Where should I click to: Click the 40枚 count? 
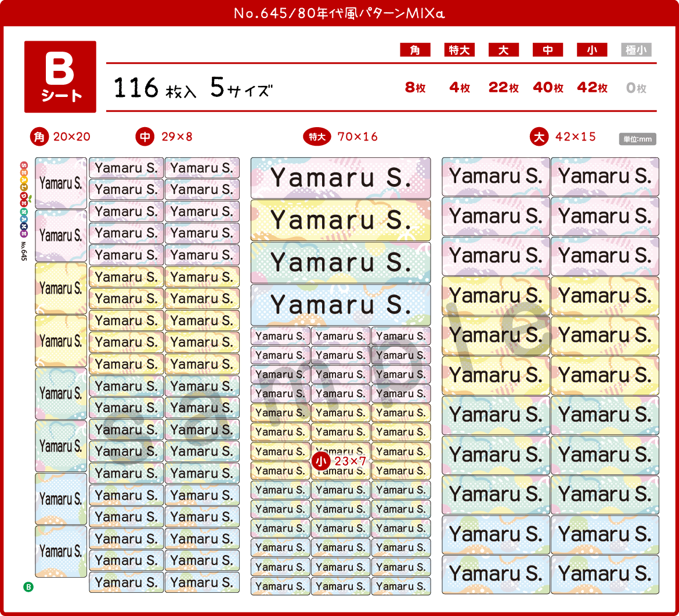pyautogui.click(x=548, y=88)
